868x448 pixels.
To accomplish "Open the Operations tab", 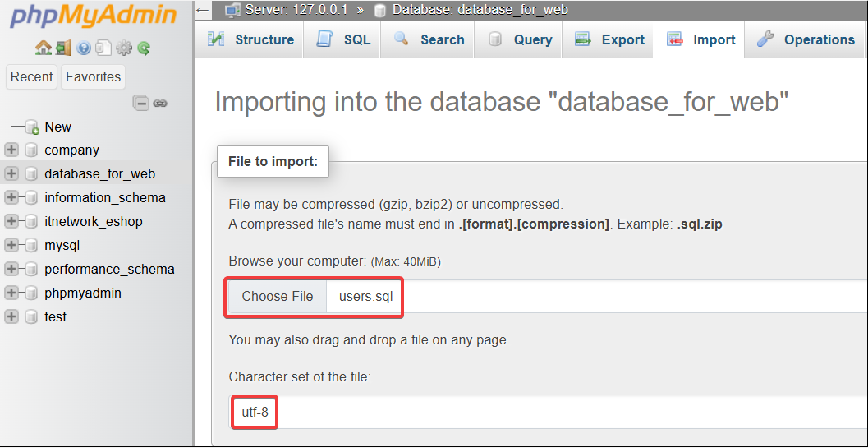I will click(x=806, y=39).
